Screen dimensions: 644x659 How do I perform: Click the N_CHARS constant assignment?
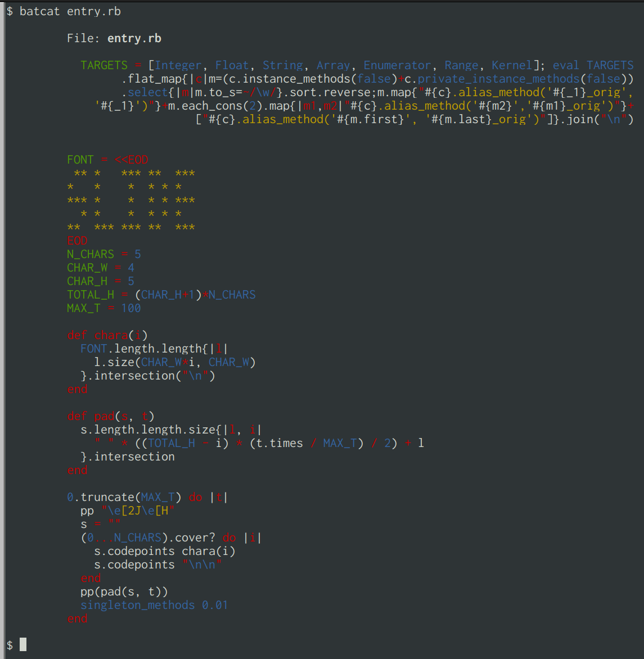90,254
